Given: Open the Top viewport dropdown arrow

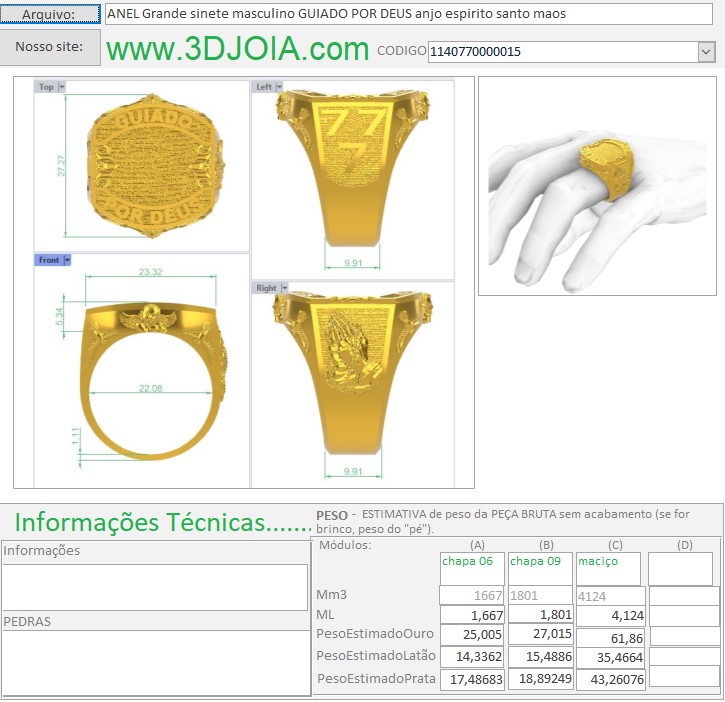Looking at the screenshot, I should point(62,87).
